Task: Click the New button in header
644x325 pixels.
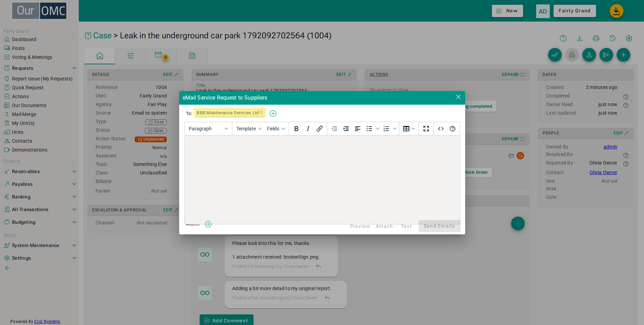Action: tap(507, 11)
